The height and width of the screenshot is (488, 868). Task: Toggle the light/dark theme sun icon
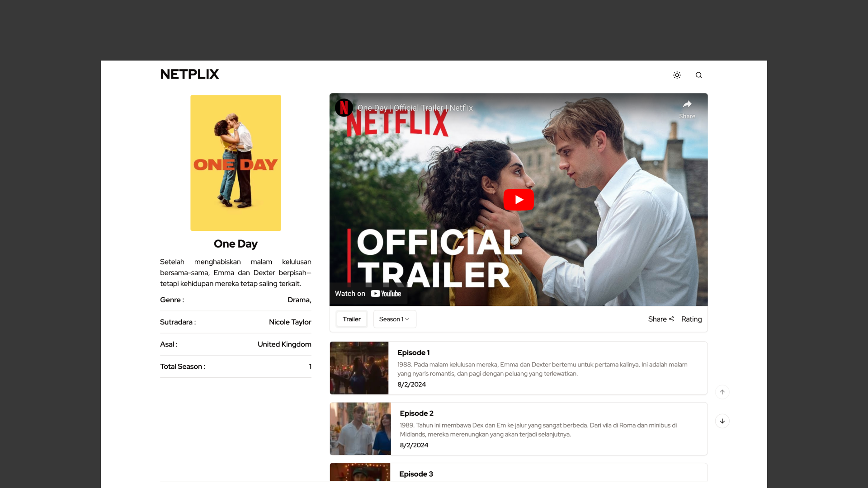point(677,75)
